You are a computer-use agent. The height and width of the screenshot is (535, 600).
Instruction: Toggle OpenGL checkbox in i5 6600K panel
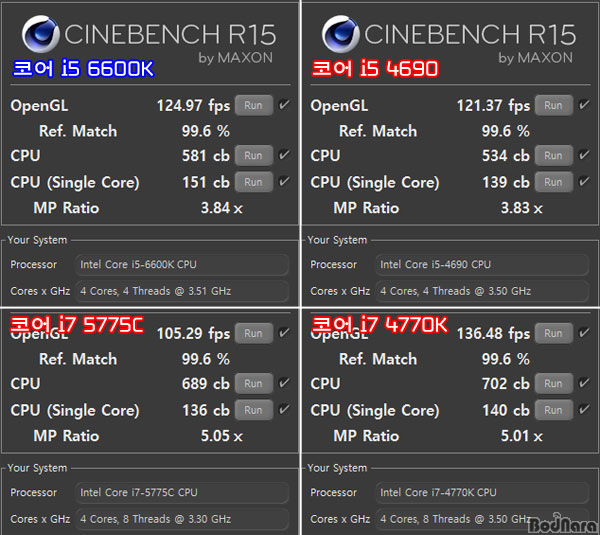tap(284, 104)
